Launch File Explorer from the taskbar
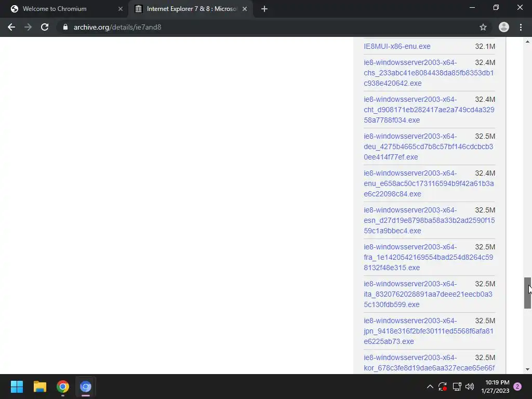 (39, 387)
